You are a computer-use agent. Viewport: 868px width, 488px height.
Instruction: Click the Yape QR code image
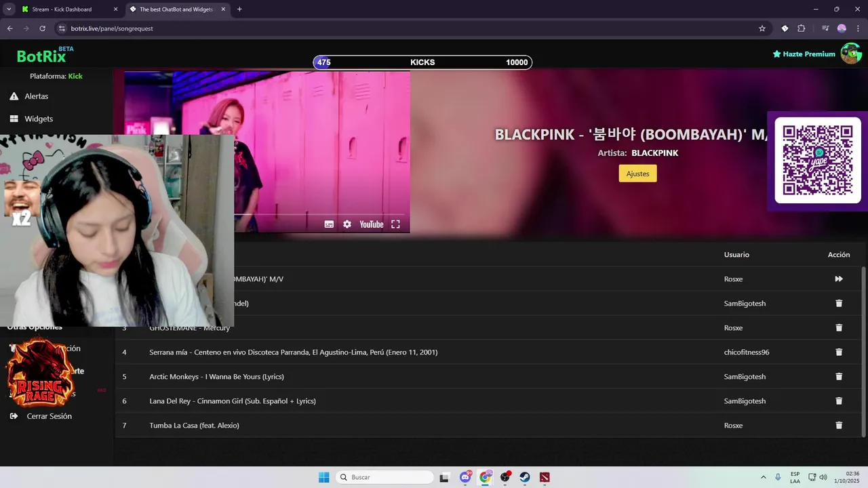click(x=818, y=160)
